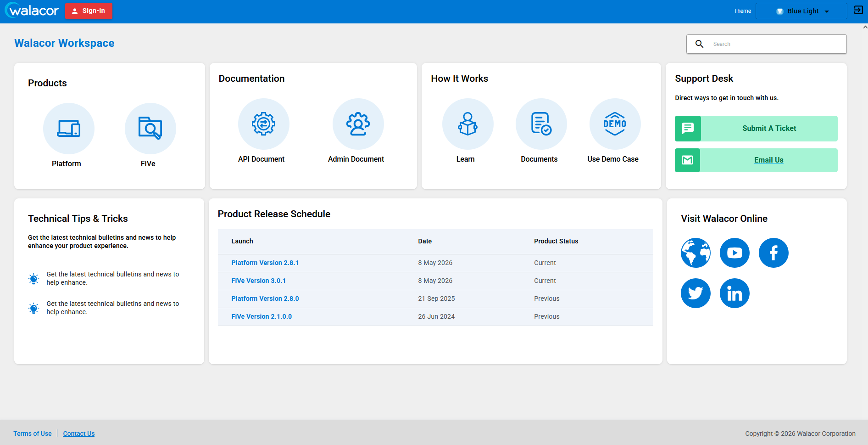
Task: Open FiVe Version 2.1.0.0 release
Action: pos(262,317)
